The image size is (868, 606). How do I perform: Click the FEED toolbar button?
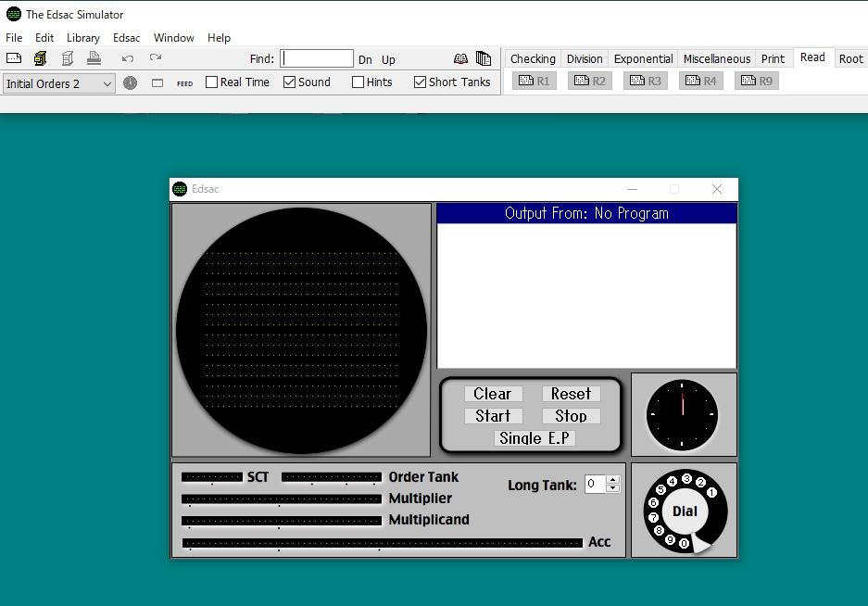(x=185, y=83)
